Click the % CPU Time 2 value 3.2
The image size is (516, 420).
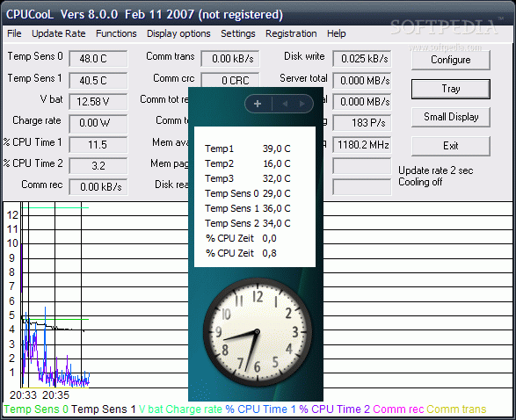[98, 166]
